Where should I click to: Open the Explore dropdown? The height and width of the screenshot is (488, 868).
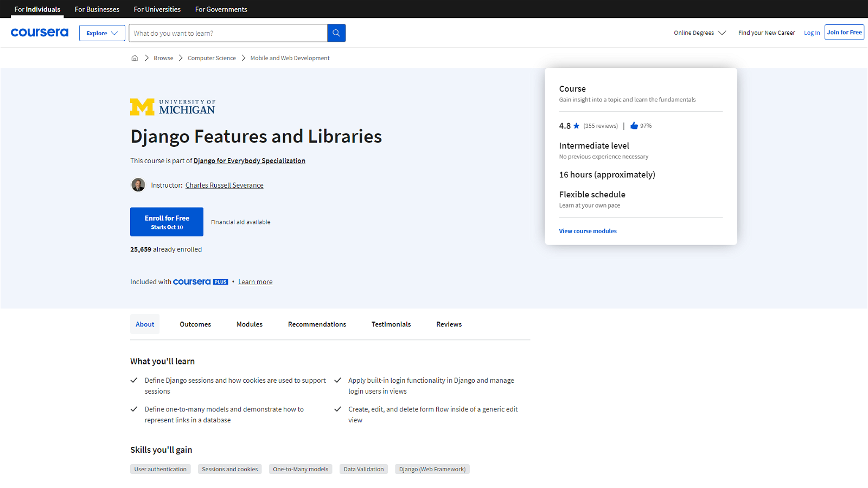102,33
